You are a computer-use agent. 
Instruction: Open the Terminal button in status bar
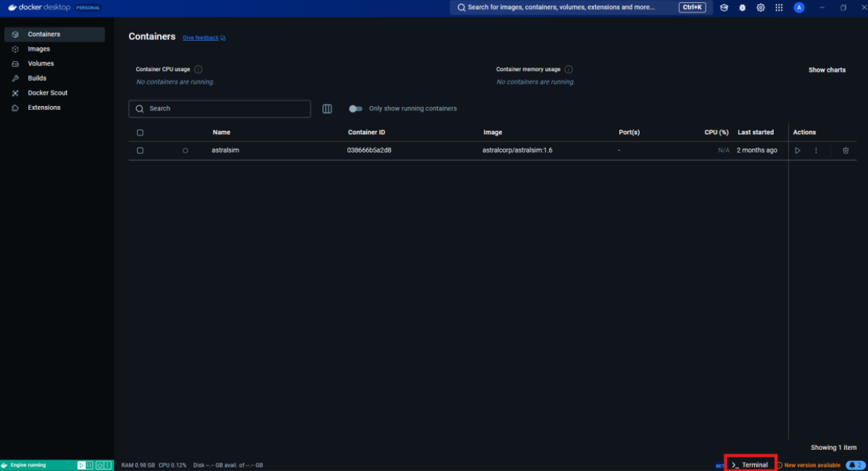pos(751,465)
